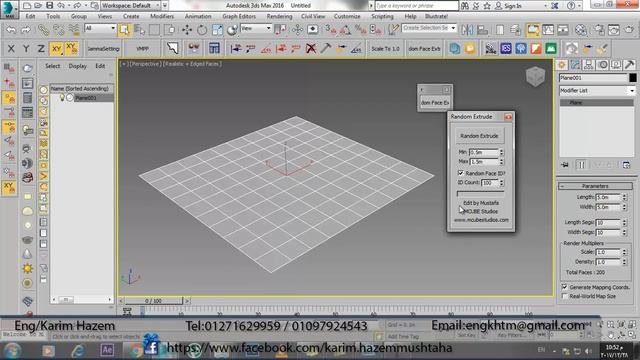Open the Material Editor icon
640x360 pixels.
pyautogui.click(x=581, y=29)
